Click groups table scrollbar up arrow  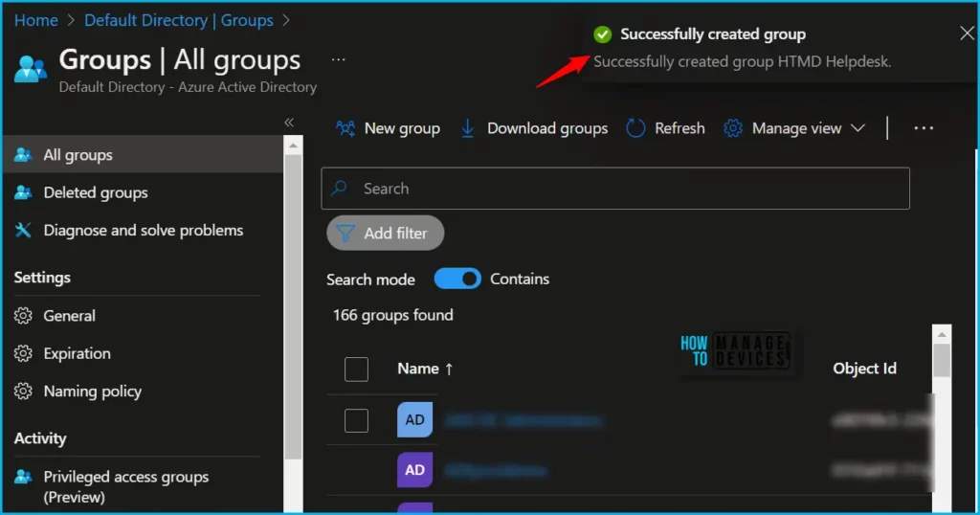942,335
